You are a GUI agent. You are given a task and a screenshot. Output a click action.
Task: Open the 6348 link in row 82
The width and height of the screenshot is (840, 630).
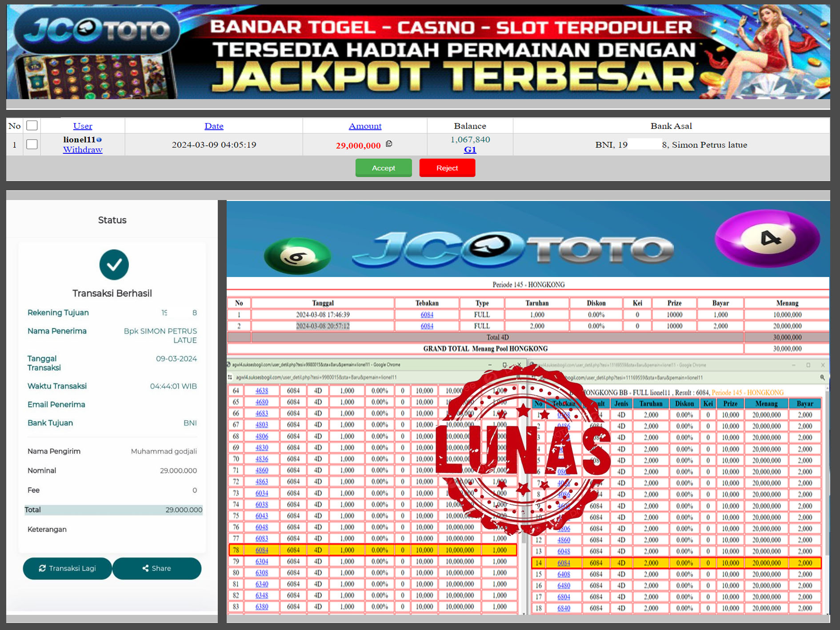262,595
